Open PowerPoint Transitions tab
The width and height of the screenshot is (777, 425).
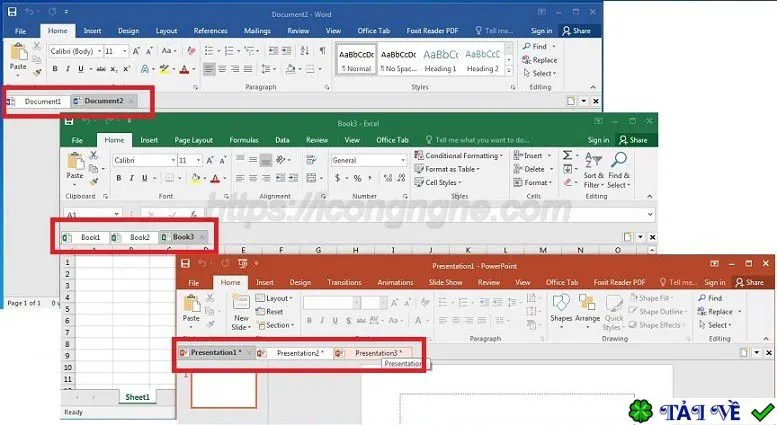click(344, 282)
